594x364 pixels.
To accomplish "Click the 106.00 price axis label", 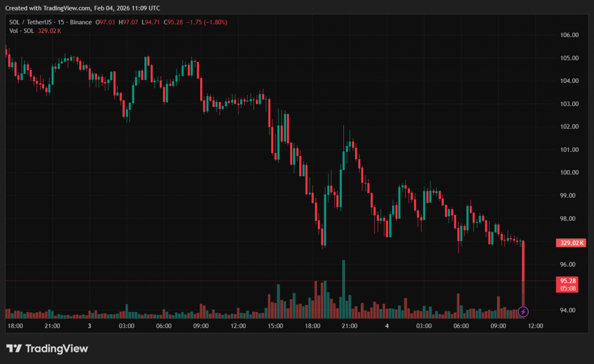I will point(570,35).
